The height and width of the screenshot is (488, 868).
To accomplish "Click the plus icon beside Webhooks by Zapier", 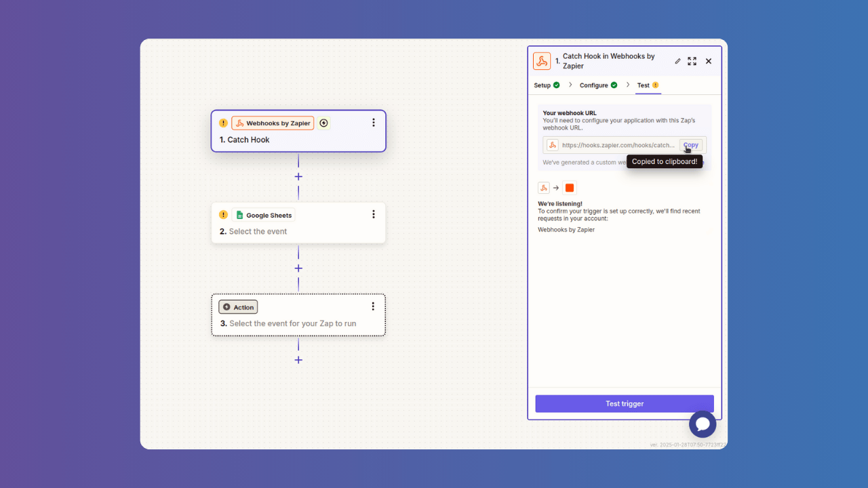I will pos(323,123).
